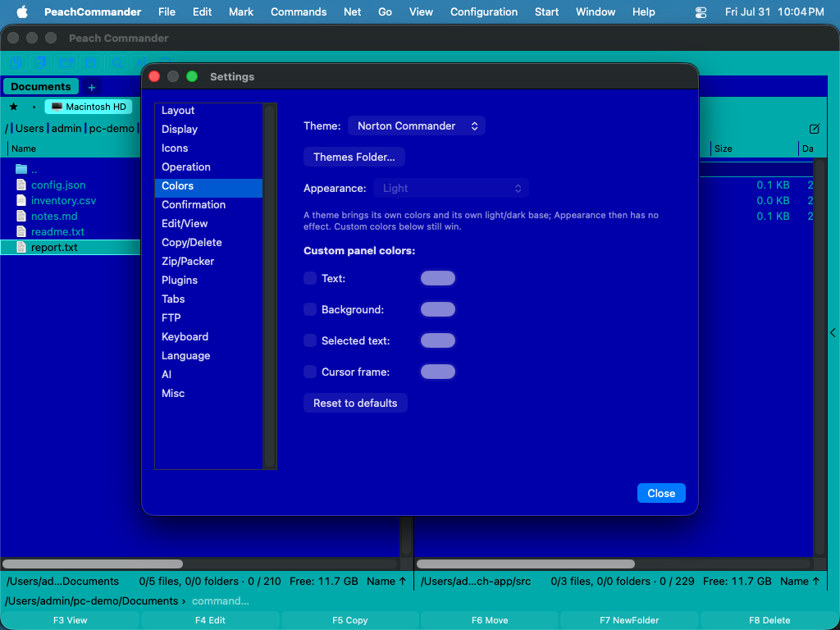The image size is (840, 630).
Task: Click the 'admin' breadcrumb path segment
Action: click(66, 129)
